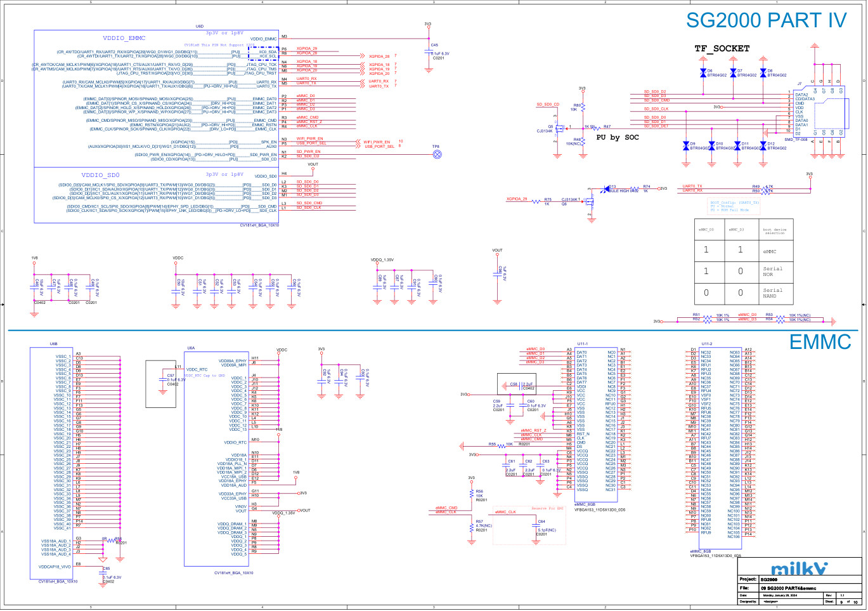Click the Q5 CJ3134K transistor symbol

pyautogui.click(x=559, y=128)
